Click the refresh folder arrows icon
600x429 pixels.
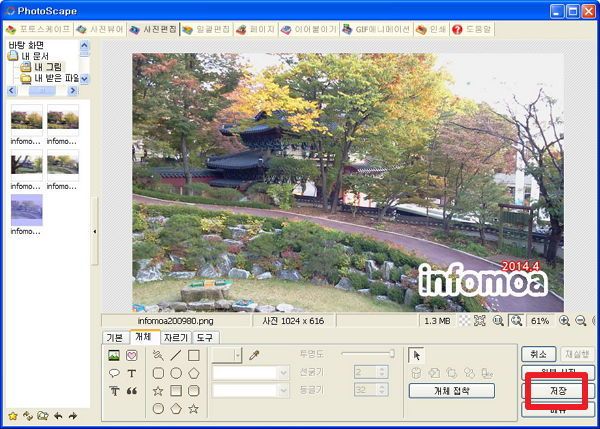point(28,416)
